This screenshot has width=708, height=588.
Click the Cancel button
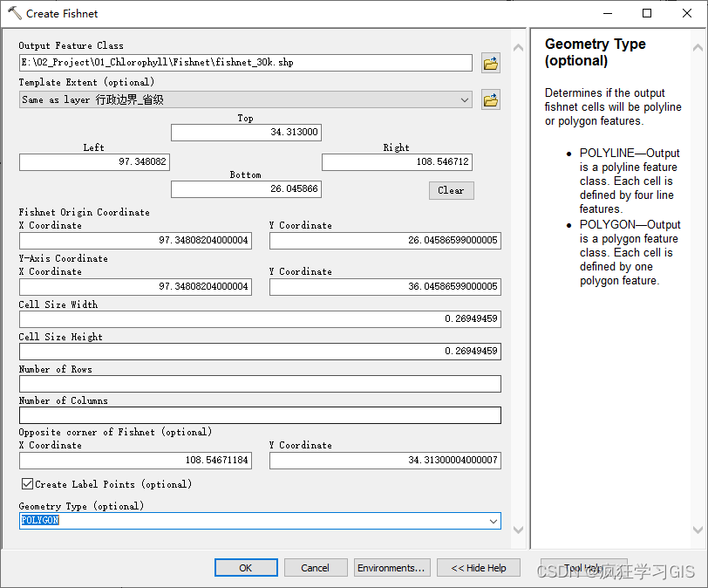[315, 568]
